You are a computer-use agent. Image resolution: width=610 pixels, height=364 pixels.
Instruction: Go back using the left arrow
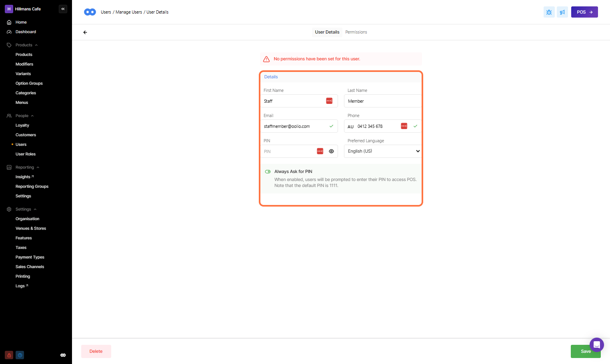(x=85, y=32)
